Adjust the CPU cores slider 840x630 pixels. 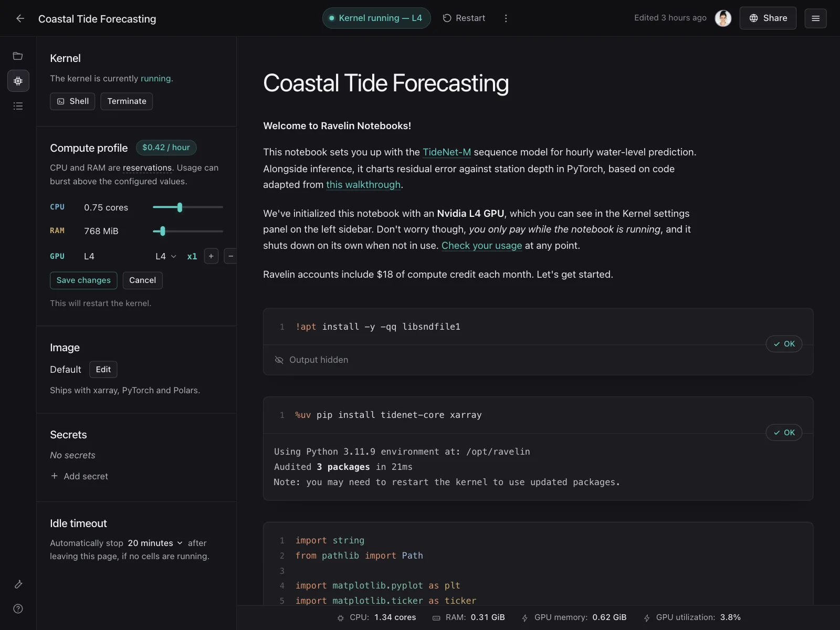[x=188, y=207]
